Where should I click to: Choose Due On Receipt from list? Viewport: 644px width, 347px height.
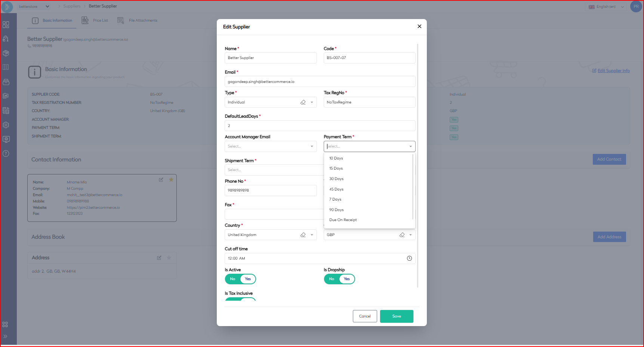point(343,220)
